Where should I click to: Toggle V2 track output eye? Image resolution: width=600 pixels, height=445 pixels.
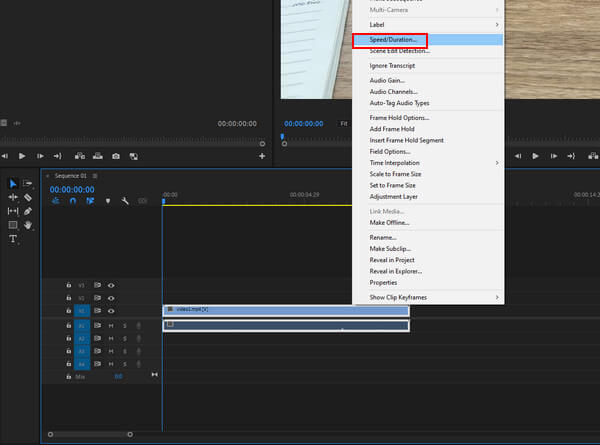pos(111,298)
